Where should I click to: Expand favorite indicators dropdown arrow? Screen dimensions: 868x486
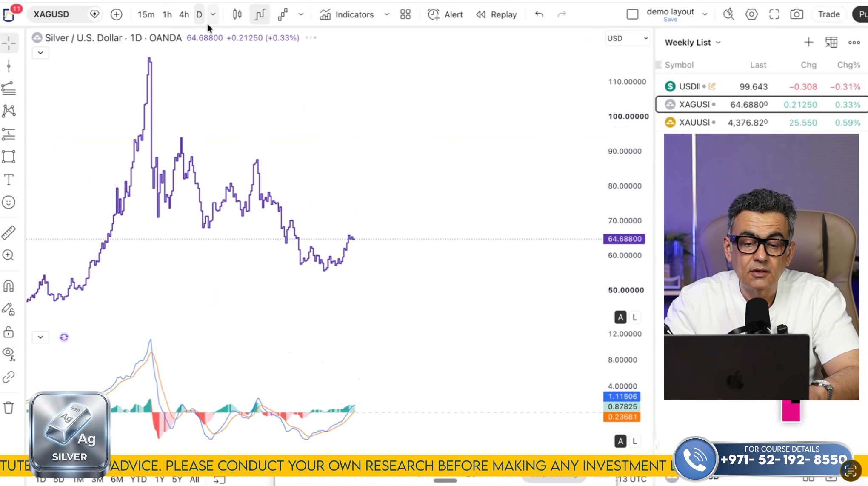point(387,14)
